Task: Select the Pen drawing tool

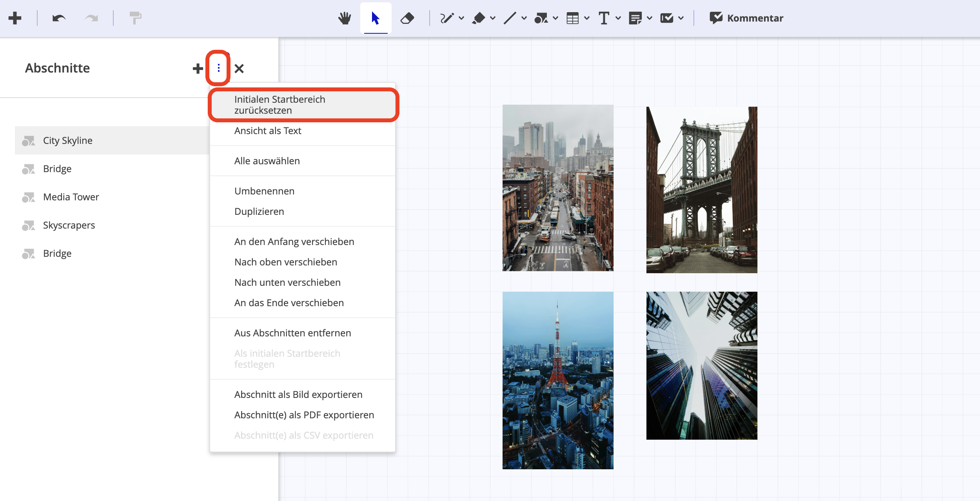Action: click(447, 18)
